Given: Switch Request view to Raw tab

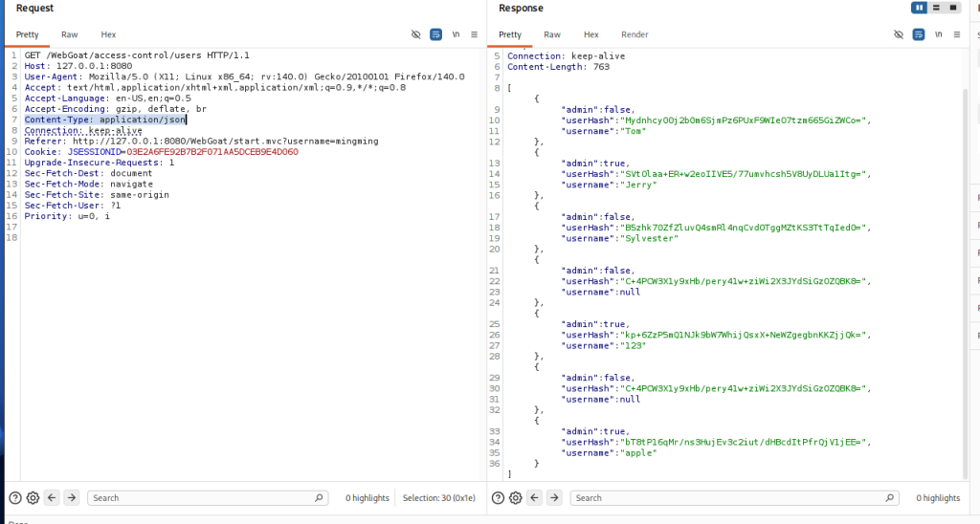Looking at the screenshot, I should point(69,34).
